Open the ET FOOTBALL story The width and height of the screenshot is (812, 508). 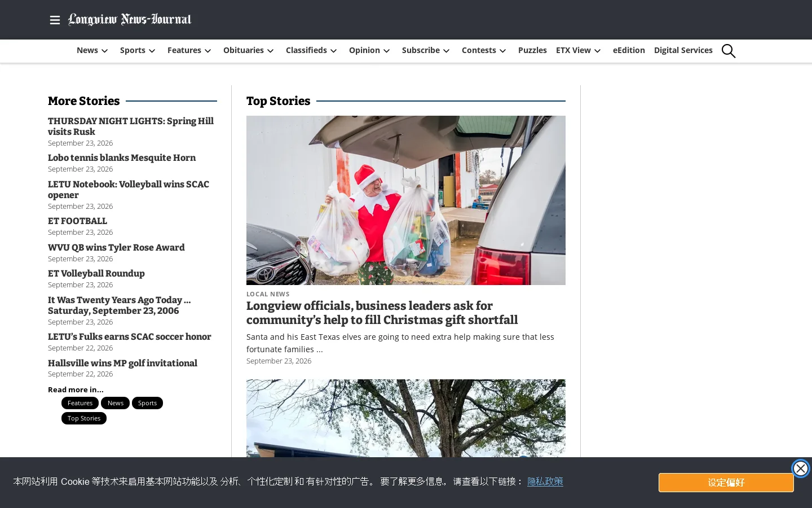(77, 221)
